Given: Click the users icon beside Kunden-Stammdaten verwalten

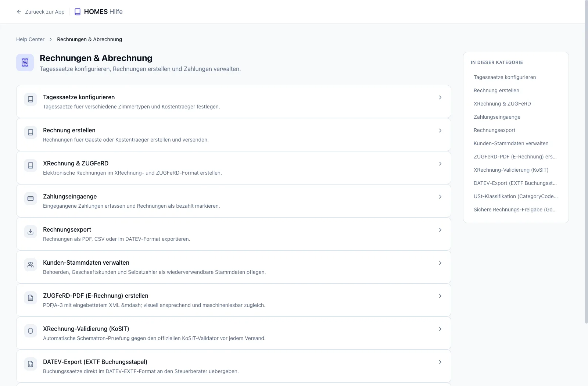Looking at the screenshot, I should [31, 265].
